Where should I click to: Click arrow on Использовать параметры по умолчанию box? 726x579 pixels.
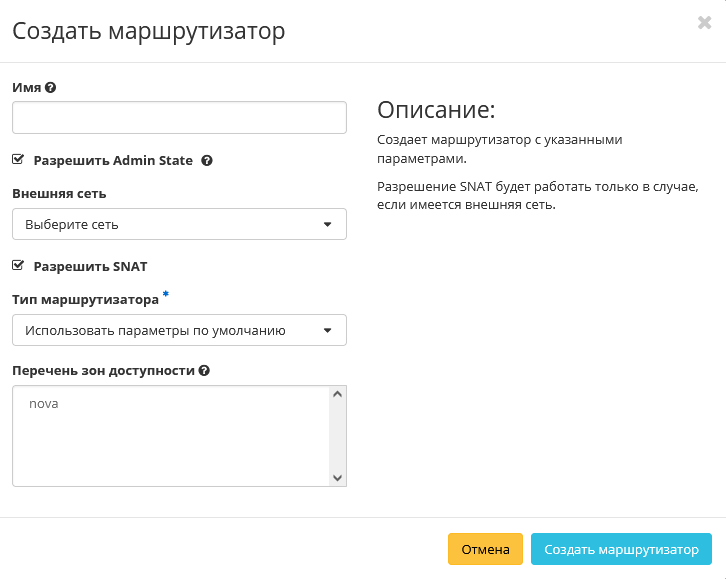coord(327,330)
